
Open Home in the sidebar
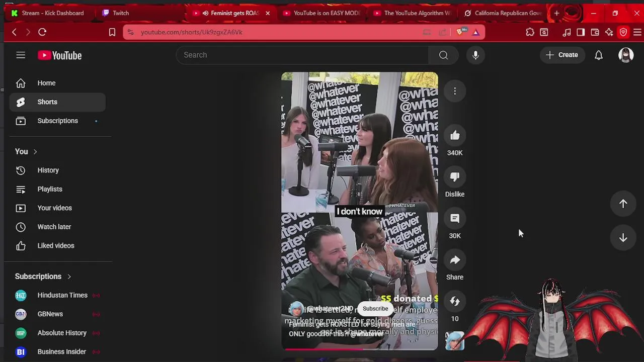coord(57,83)
